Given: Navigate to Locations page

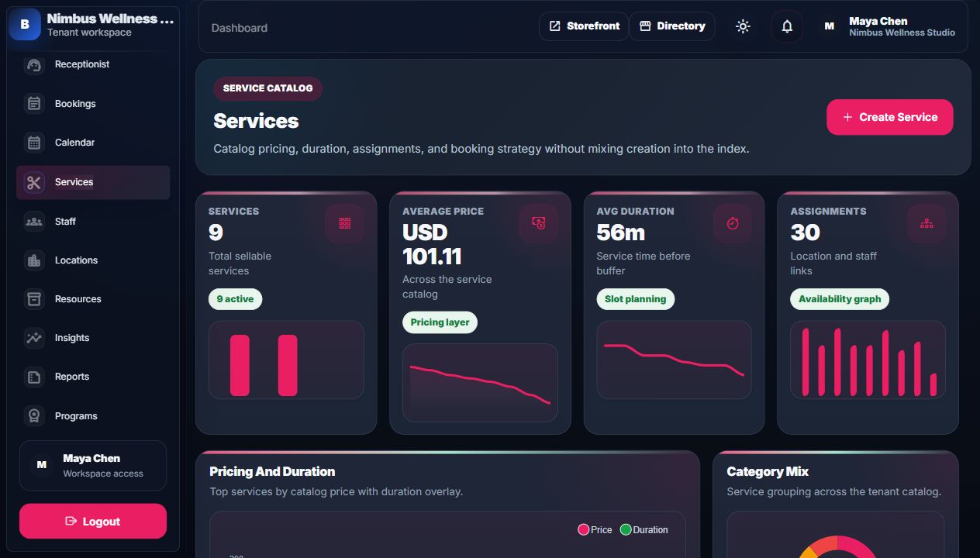Looking at the screenshot, I should [x=93, y=260].
